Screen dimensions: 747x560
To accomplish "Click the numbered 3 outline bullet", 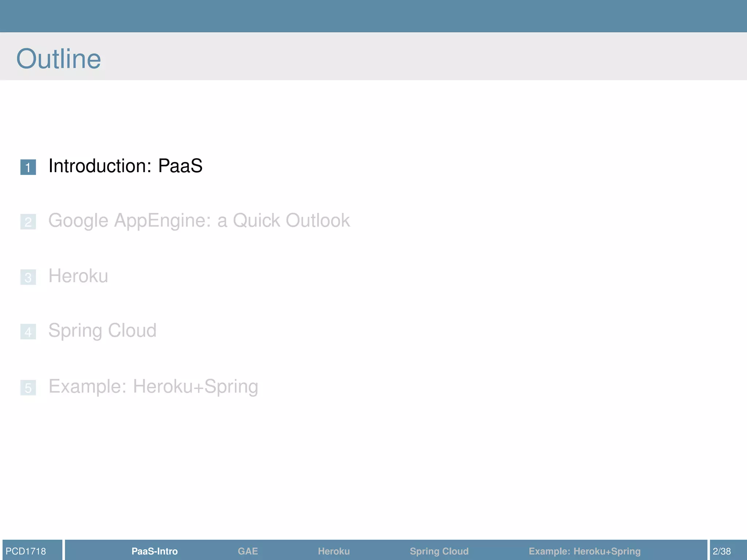I will coord(28,277).
